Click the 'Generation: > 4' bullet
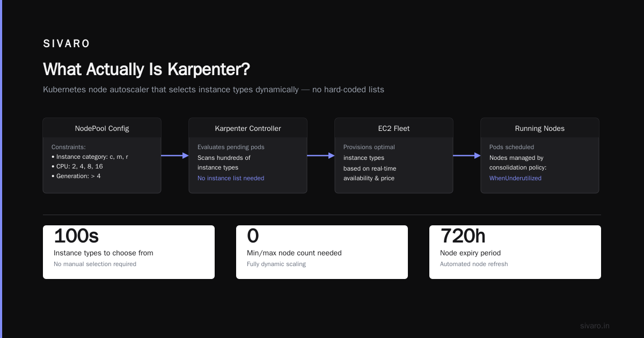Viewport: 644px width, 338px height. point(76,176)
